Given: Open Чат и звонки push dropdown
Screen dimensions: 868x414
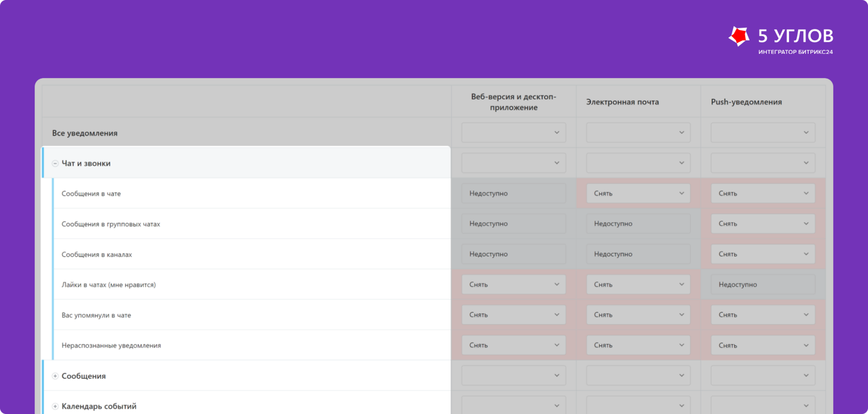Looking at the screenshot, I should [x=763, y=163].
